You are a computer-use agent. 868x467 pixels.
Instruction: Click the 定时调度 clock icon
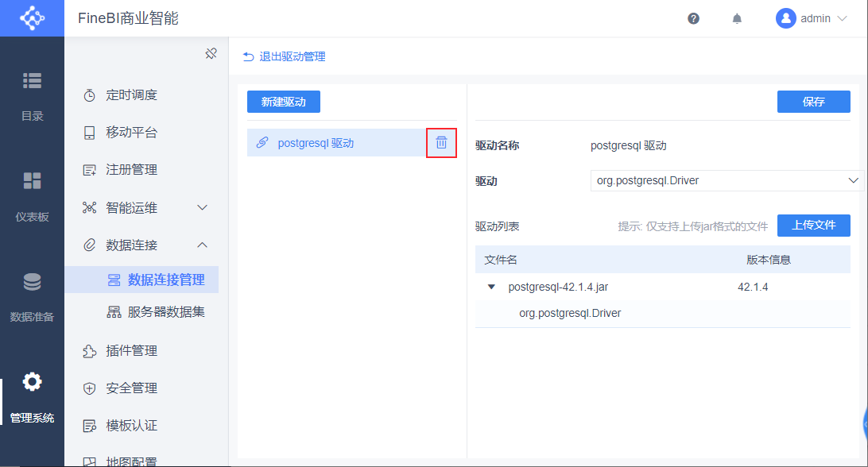pos(89,95)
